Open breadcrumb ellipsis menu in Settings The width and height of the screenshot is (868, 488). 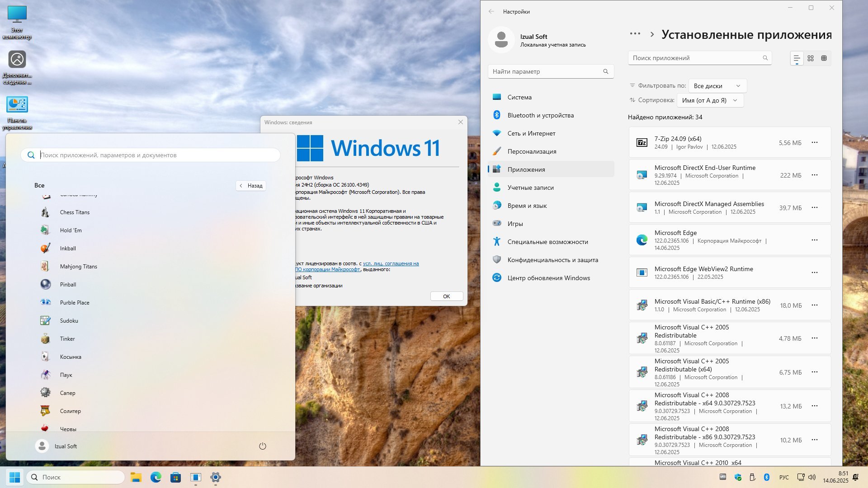pyautogui.click(x=635, y=34)
